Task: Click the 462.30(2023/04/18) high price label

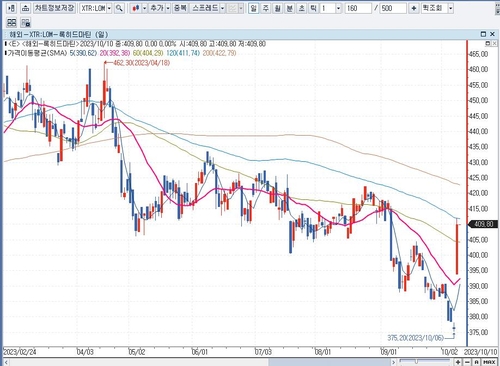Action: (142, 63)
